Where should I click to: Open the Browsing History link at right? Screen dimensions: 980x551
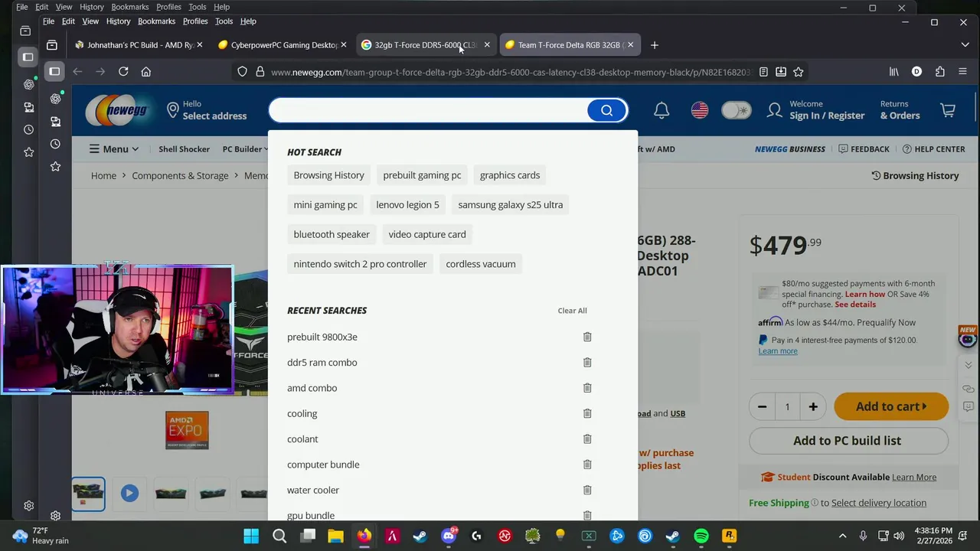pyautogui.click(x=915, y=175)
